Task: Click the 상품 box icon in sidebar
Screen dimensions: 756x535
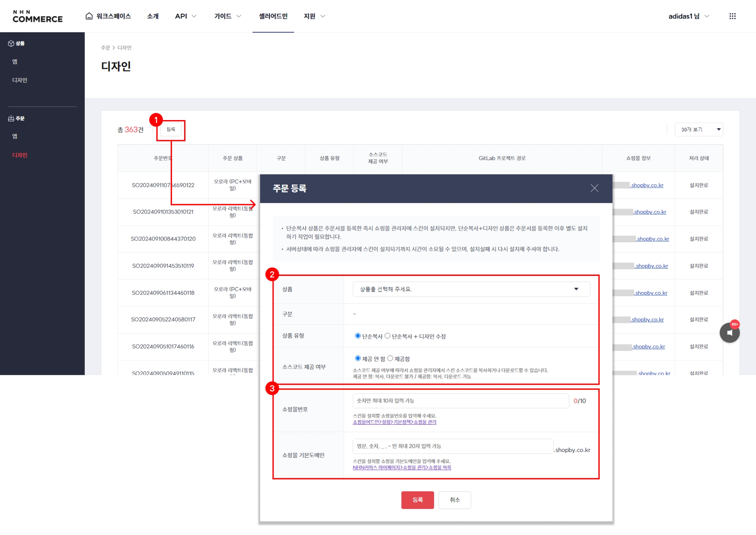Action: 11,44
